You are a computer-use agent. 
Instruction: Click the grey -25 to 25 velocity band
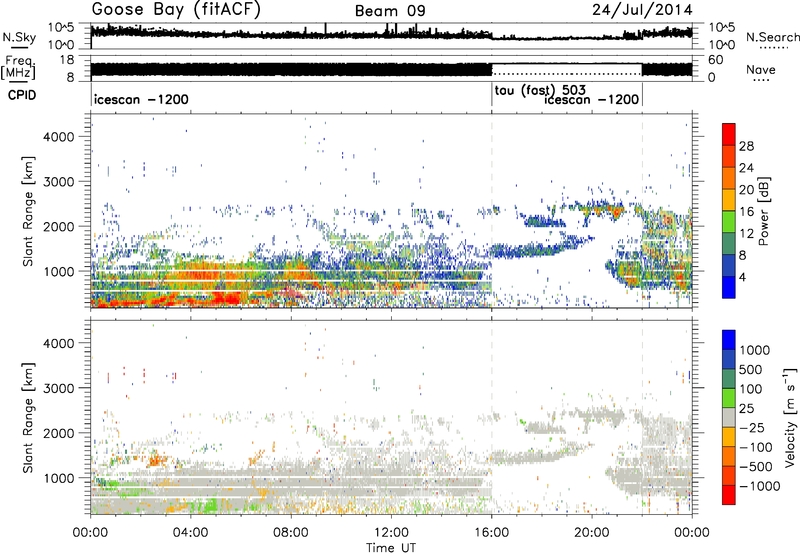(x=729, y=417)
